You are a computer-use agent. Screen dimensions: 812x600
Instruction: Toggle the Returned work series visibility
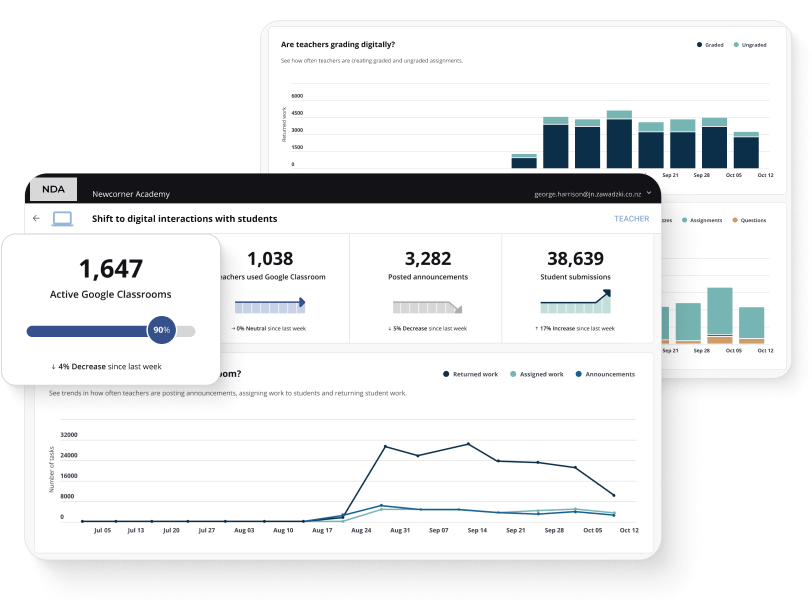[446, 374]
